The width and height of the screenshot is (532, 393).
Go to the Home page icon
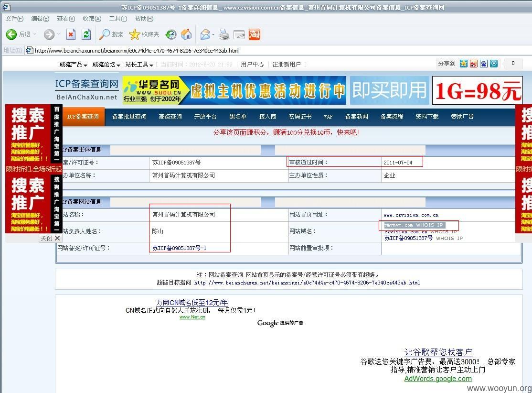point(186,34)
